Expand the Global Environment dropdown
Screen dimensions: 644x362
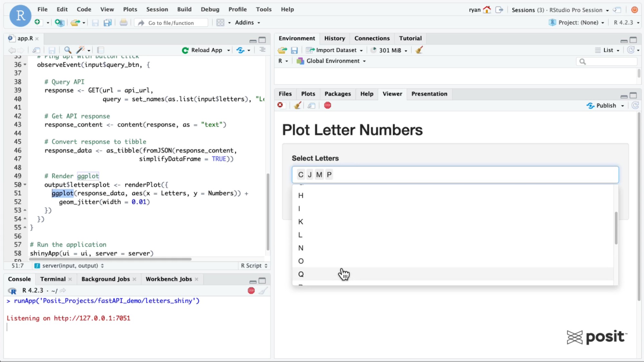coord(332,61)
